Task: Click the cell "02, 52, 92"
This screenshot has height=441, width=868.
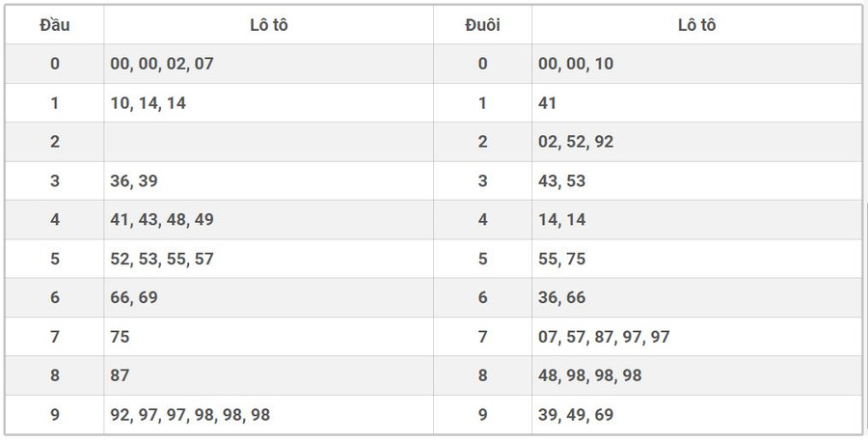Action: 576,142
